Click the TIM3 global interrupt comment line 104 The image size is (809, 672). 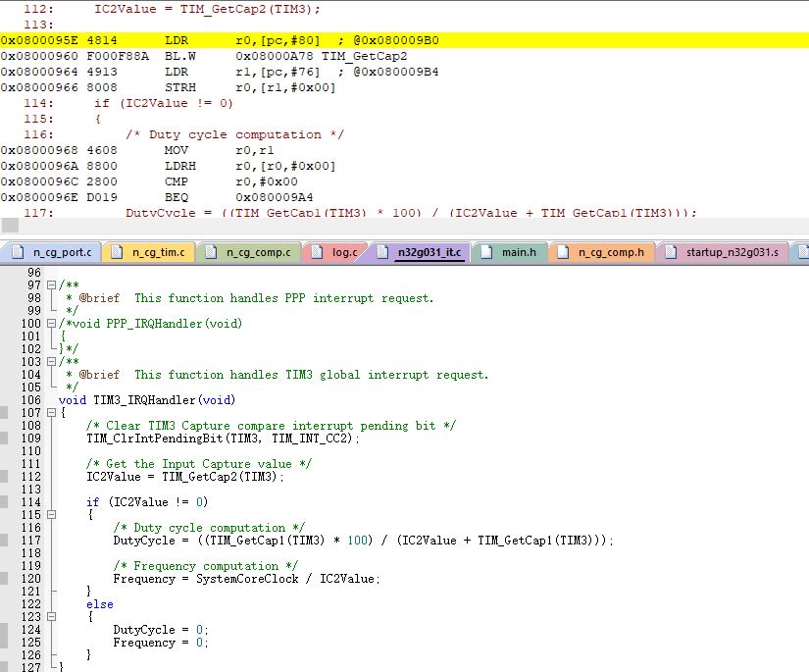278,375
